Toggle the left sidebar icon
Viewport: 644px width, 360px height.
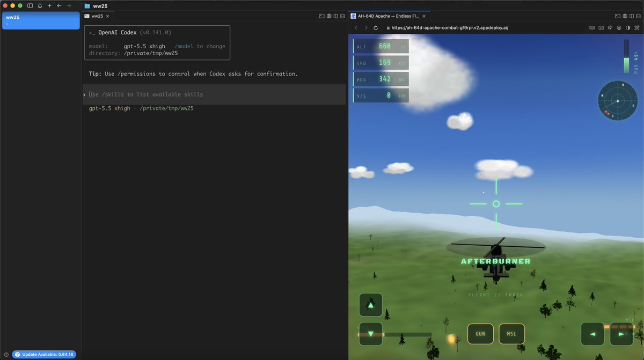[30, 5]
